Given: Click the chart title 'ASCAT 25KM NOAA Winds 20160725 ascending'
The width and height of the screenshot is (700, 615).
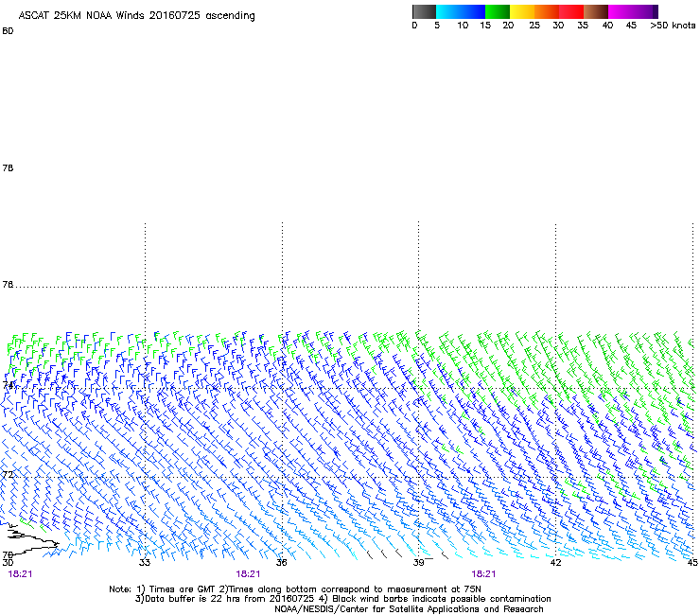Looking at the screenshot, I should 136,16.
